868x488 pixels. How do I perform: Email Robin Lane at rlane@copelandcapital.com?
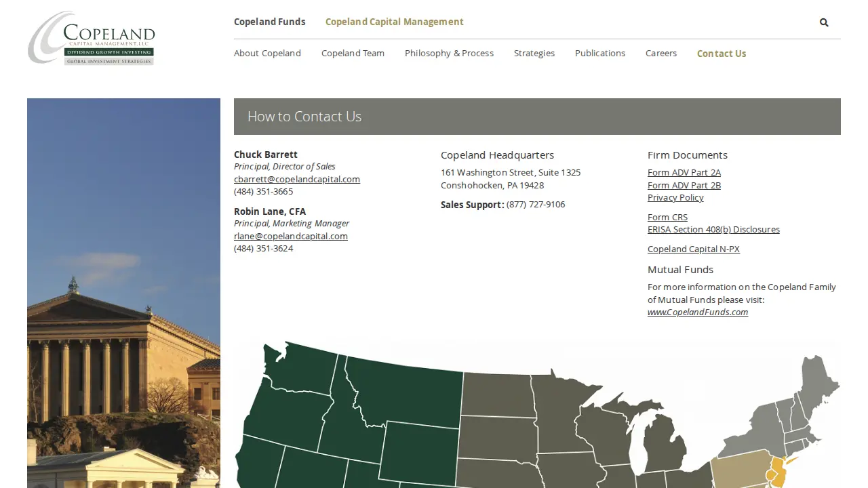tap(291, 236)
